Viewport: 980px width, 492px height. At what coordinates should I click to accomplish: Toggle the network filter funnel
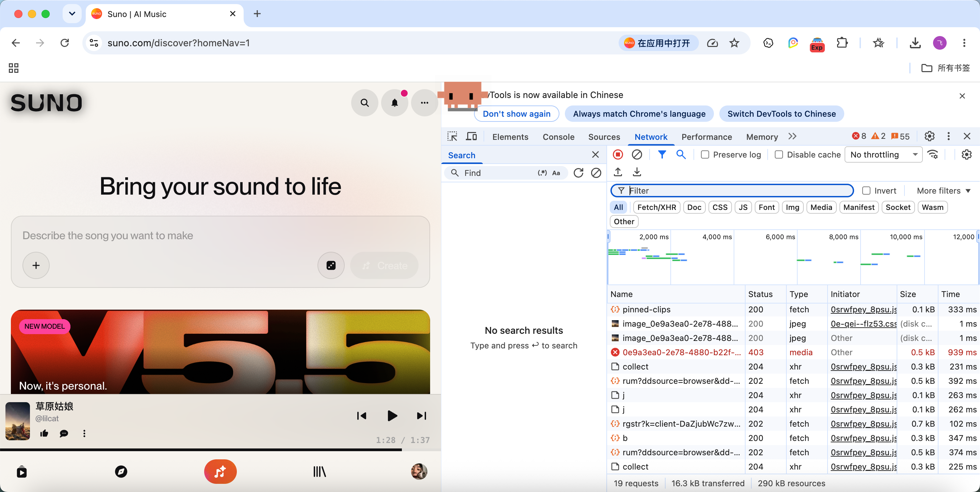[x=662, y=154]
